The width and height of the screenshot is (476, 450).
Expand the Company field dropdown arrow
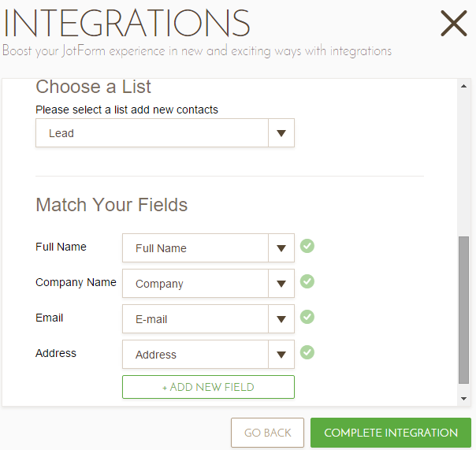[281, 284]
